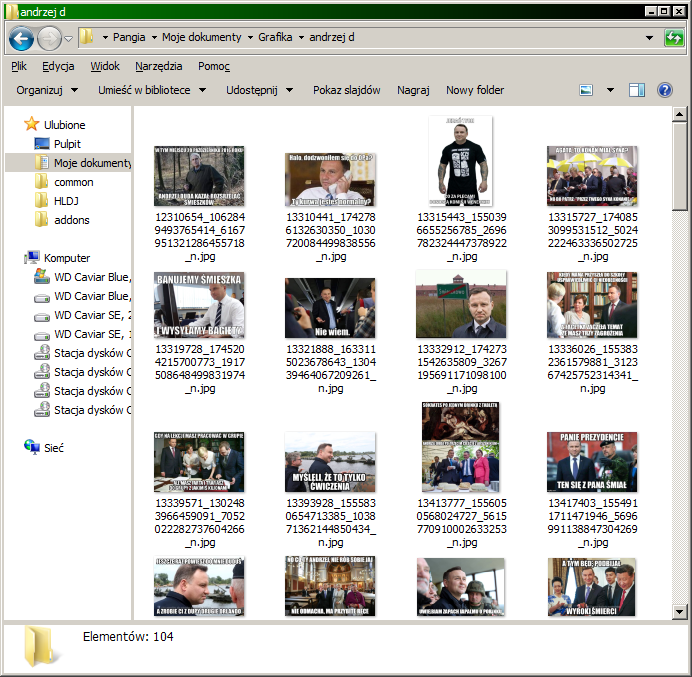
Task: Open the Widok menu
Action: [105, 66]
